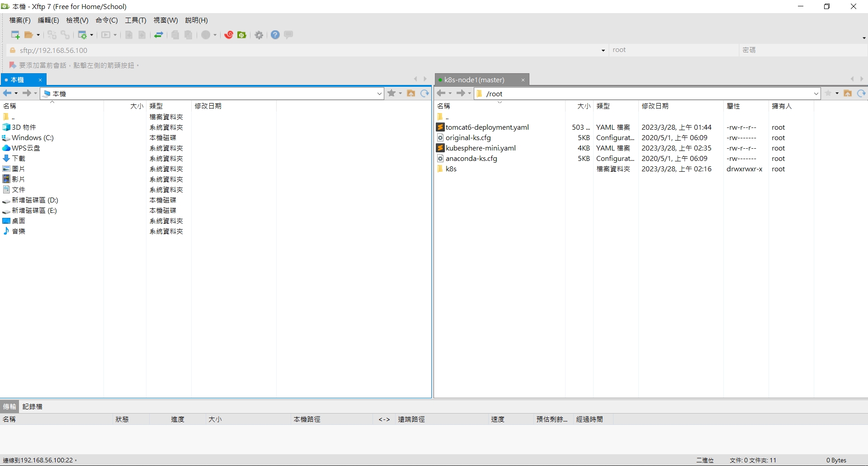Sort remote files by 擁有人 column

(x=791, y=106)
